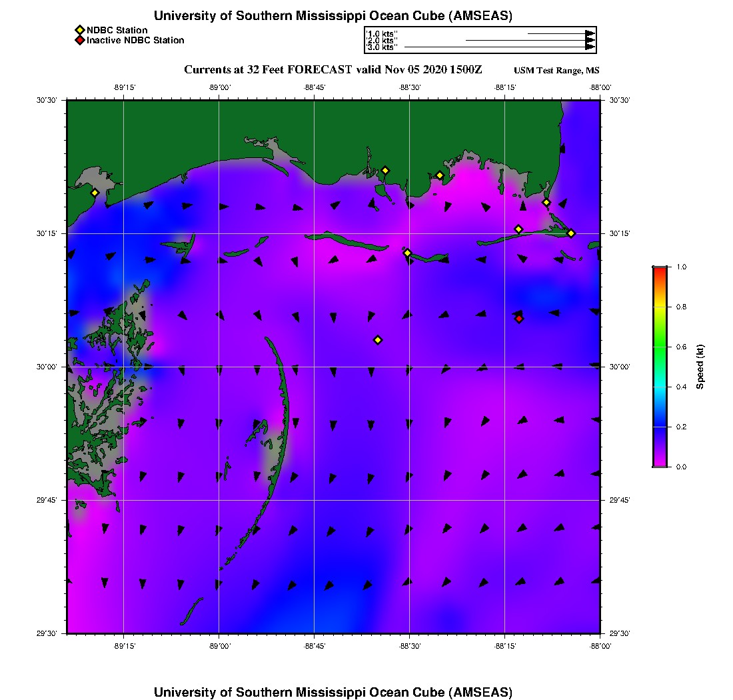Click the southernmost yellow NDBC station diamond

[378, 340]
